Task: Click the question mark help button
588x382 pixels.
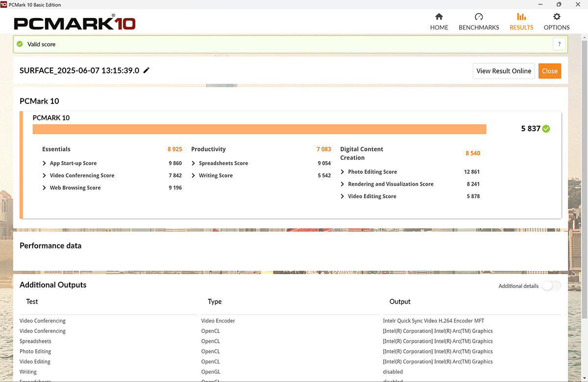Action: pyautogui.click(x=559, y=44)
